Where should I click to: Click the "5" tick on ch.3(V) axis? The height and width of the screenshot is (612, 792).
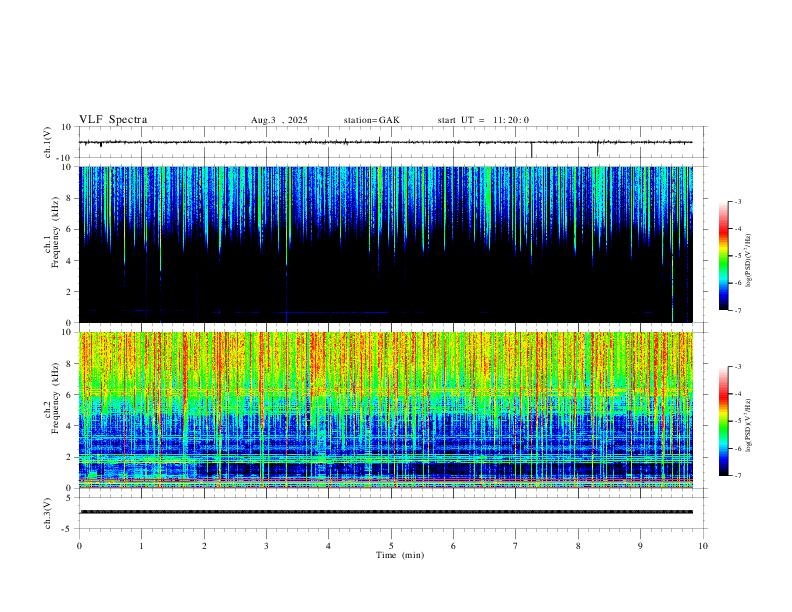69,498
